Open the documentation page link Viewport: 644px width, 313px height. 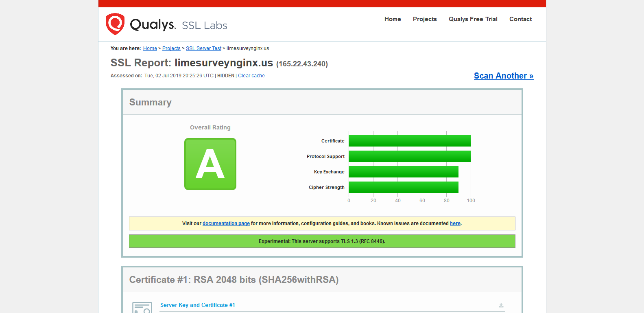coord(226,223)
